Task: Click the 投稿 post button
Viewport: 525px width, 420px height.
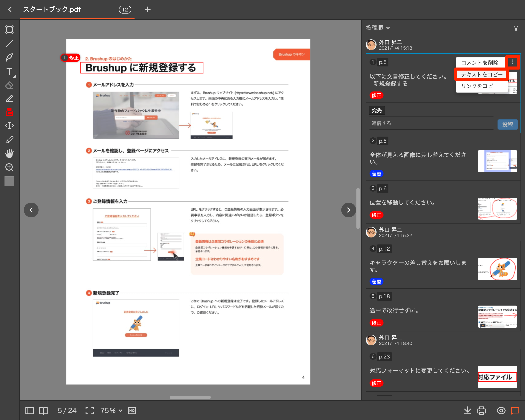Action: point(508,124)
